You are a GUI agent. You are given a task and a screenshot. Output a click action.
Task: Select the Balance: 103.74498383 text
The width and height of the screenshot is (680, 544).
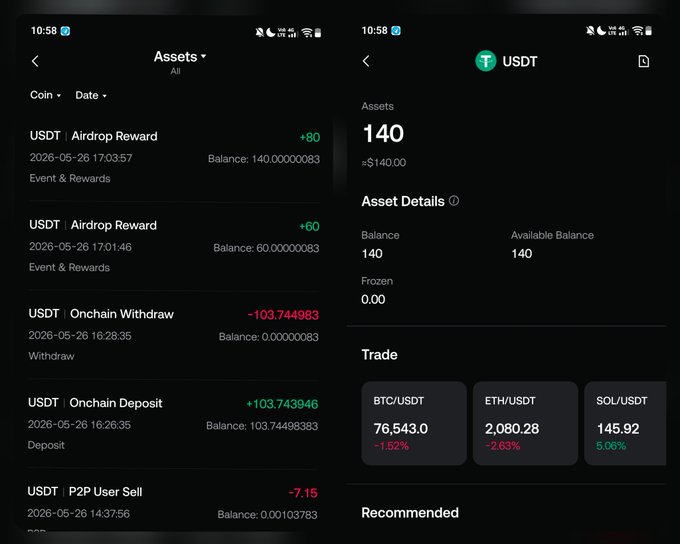(x=262, y=426)
